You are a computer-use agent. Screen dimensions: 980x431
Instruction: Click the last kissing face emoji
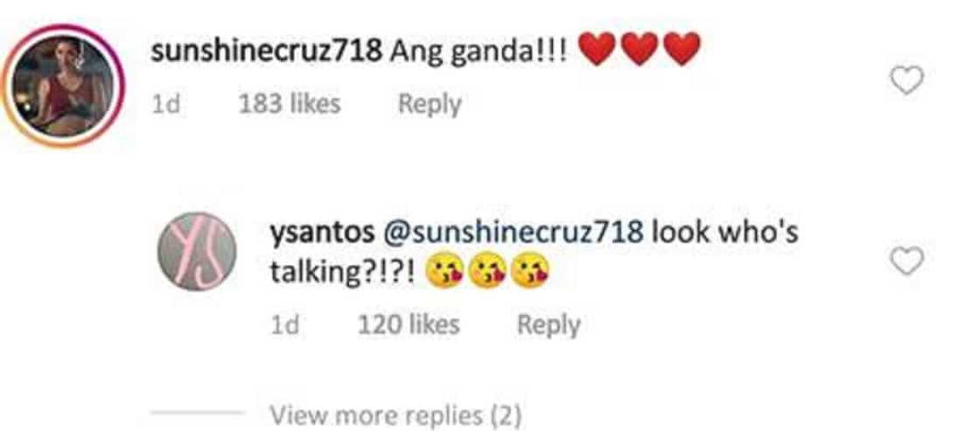pyautogui.click(x=529, y=273)
